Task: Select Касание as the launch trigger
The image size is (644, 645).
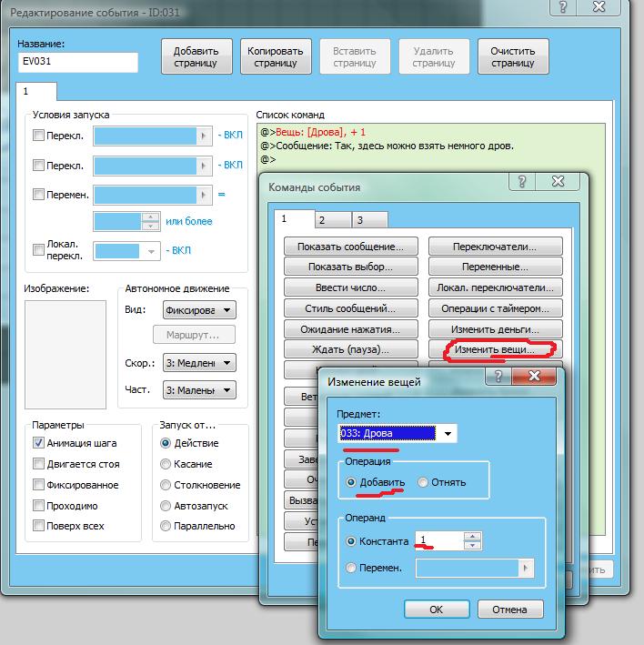Action: click(166, 464)
